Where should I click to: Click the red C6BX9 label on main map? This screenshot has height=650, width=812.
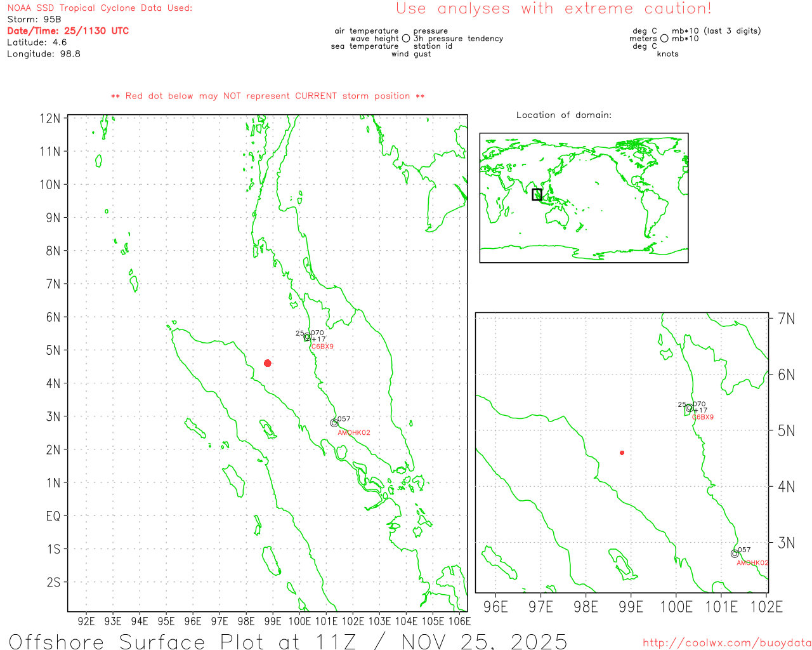coord(322,347)
